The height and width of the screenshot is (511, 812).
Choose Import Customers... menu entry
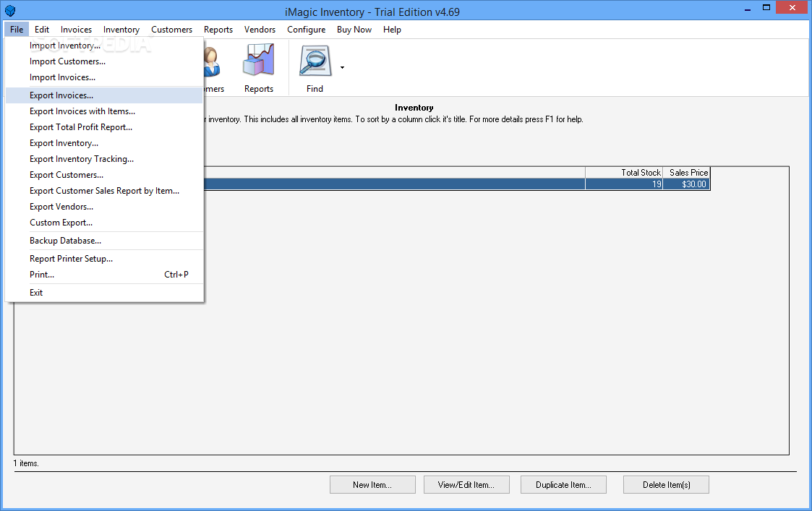[104, 61]
